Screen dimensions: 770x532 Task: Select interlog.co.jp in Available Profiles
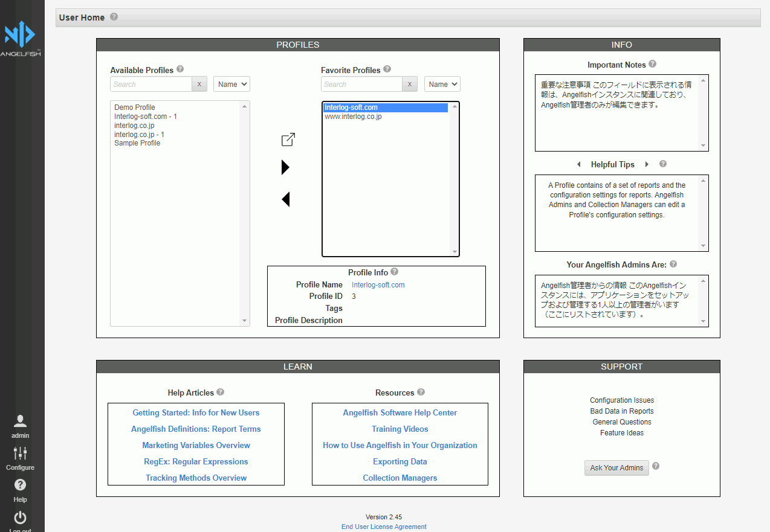point(134,126)
